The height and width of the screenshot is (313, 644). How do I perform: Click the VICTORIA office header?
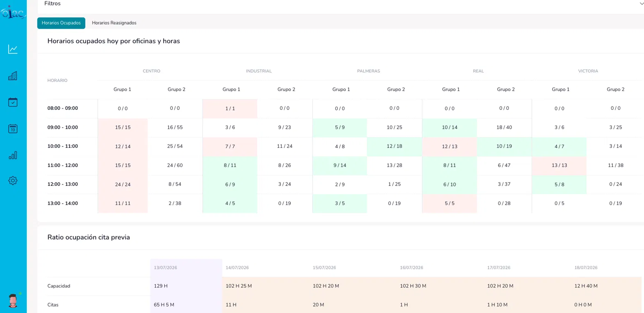(x=588, y=71)
